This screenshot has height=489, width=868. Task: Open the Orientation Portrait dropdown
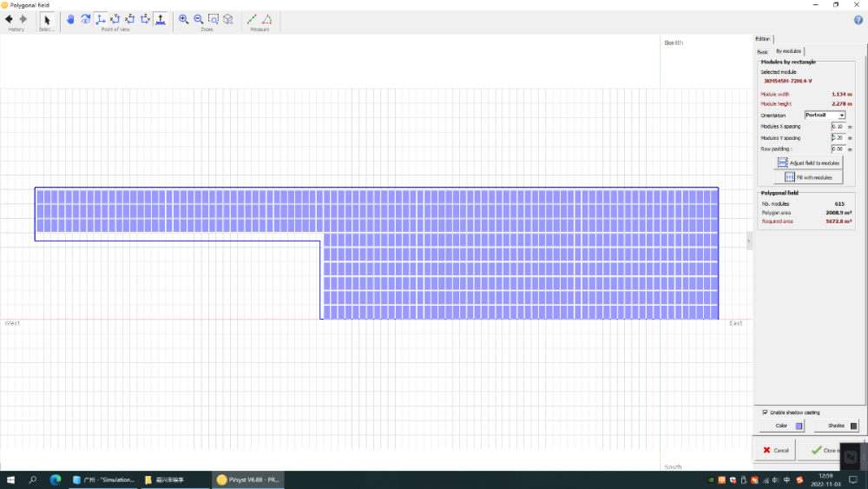pos(825,116)
